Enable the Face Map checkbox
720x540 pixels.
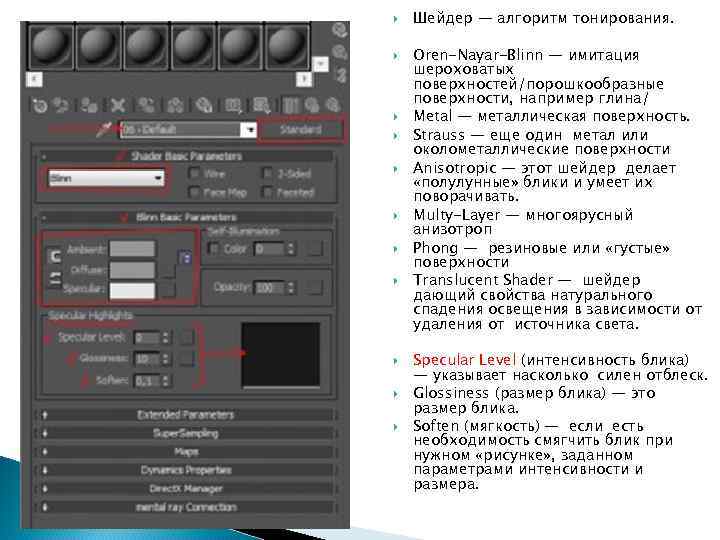click(195, 192)
